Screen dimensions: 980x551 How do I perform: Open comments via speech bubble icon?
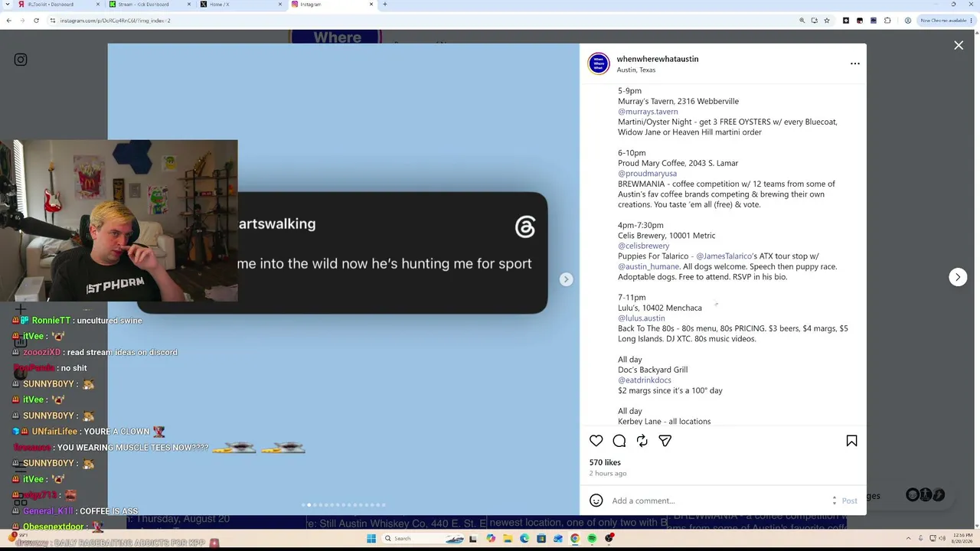[619, 441]
